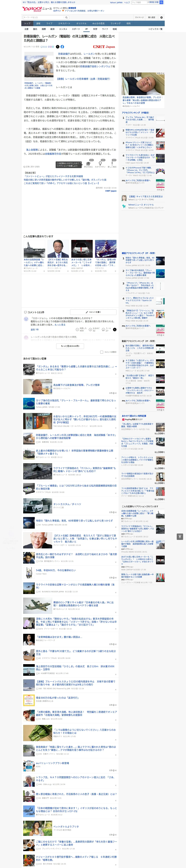
Task: Click the scroll-to-top arrow button
Action: coord(180,536)
